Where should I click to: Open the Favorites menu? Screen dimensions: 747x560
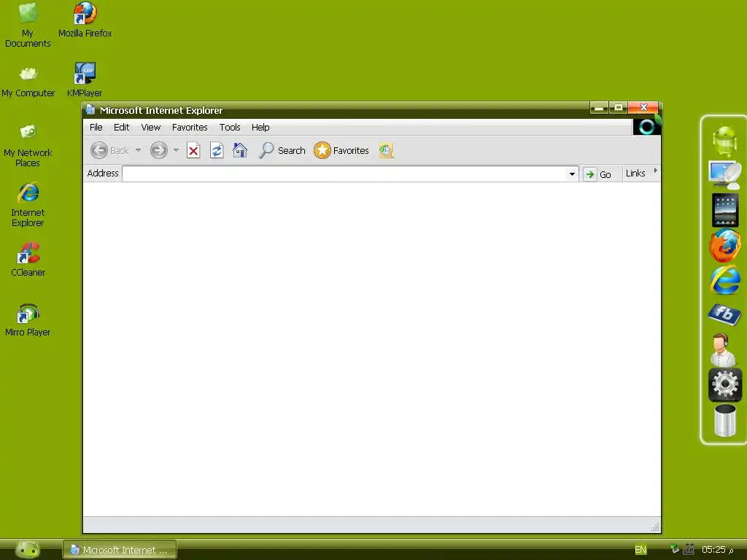pyautogui.click(x=190, y=127)
